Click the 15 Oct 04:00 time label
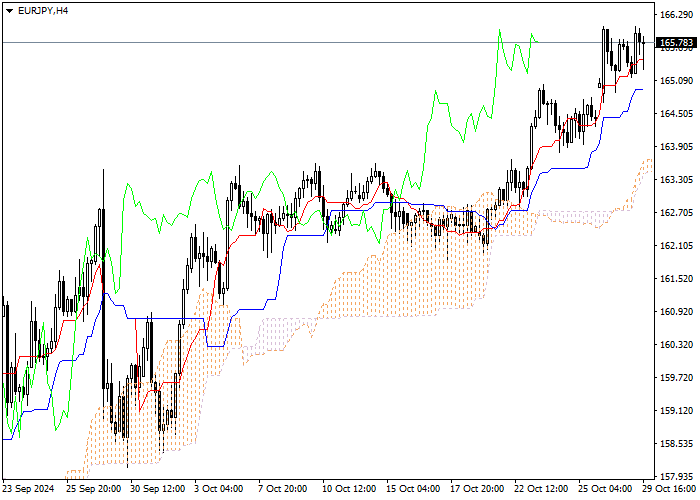The height and width of the screenshot is (500, 700). click(x=413, y=489)
